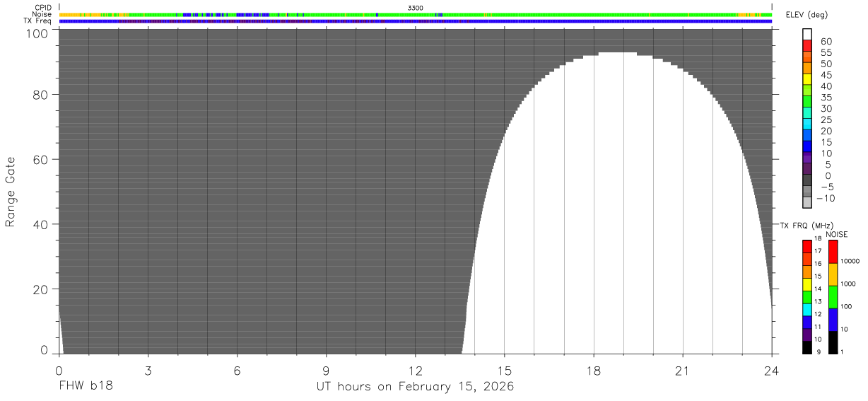Click x-axis tick label '6'

click(x=237, y=371)
